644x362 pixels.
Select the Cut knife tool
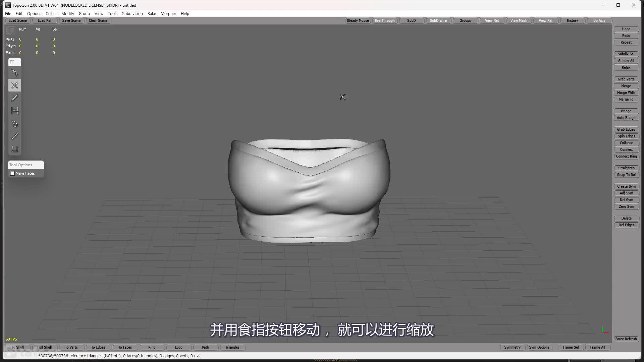[x=15, y=136]
